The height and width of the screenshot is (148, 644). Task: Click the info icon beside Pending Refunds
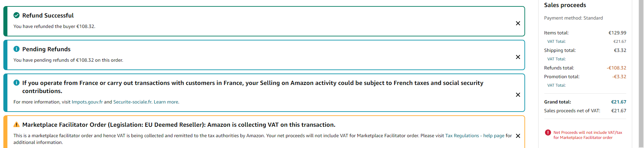tap(16, 49)
